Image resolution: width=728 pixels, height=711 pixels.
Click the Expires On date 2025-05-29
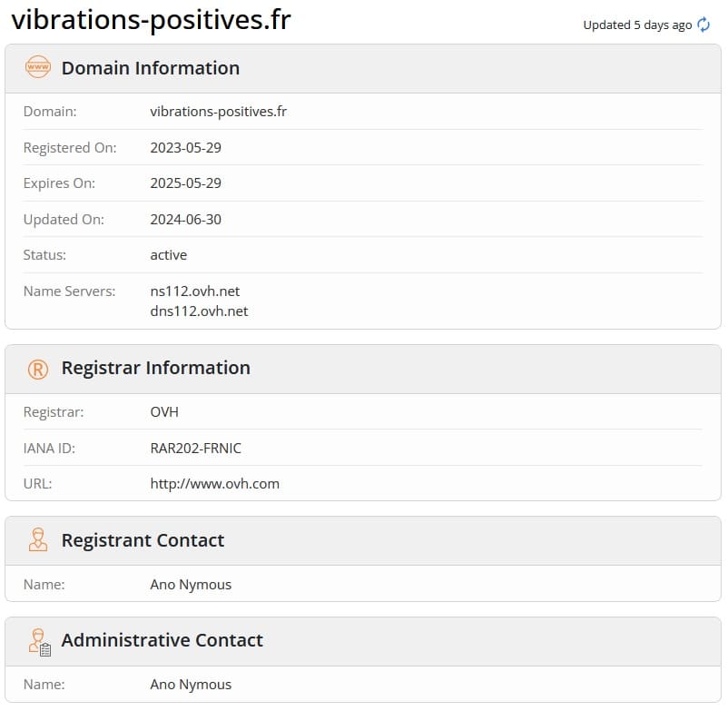[186, 183]
